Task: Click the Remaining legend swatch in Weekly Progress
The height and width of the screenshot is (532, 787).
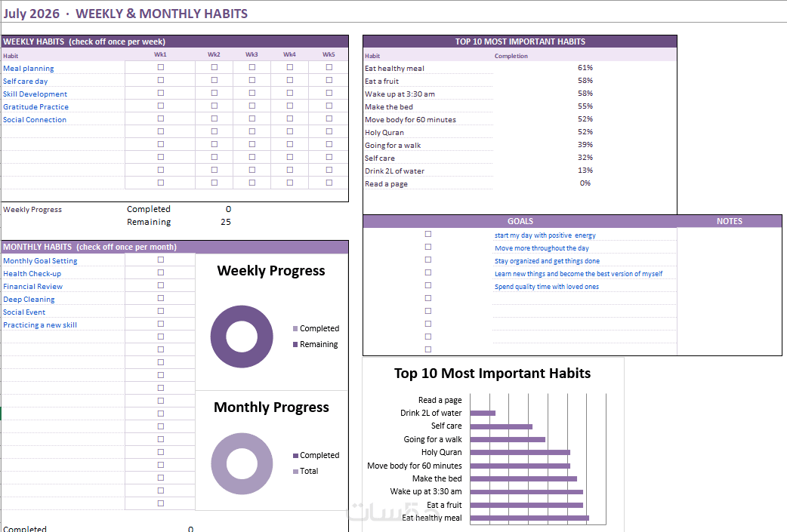Action: [295, 344]
